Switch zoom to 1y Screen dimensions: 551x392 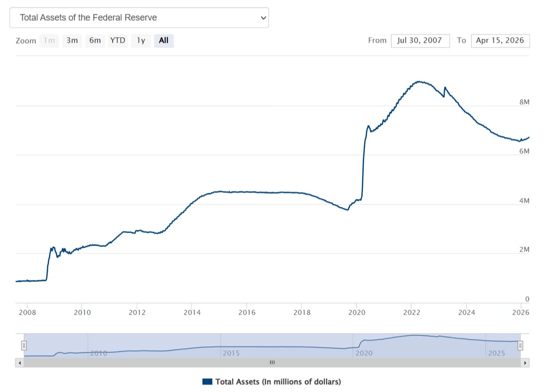(x=141, y=41)
